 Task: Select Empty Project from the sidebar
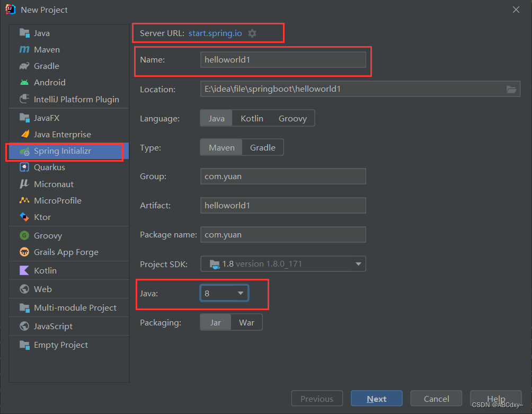click(x=53, y=345)
